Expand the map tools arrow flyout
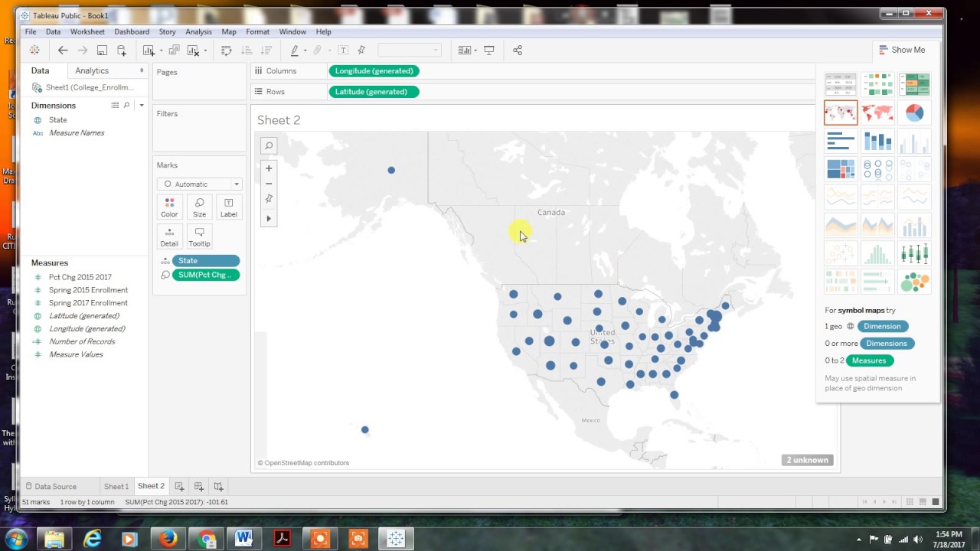The height and width of the screenshot is (551, 980). (269, 219)
